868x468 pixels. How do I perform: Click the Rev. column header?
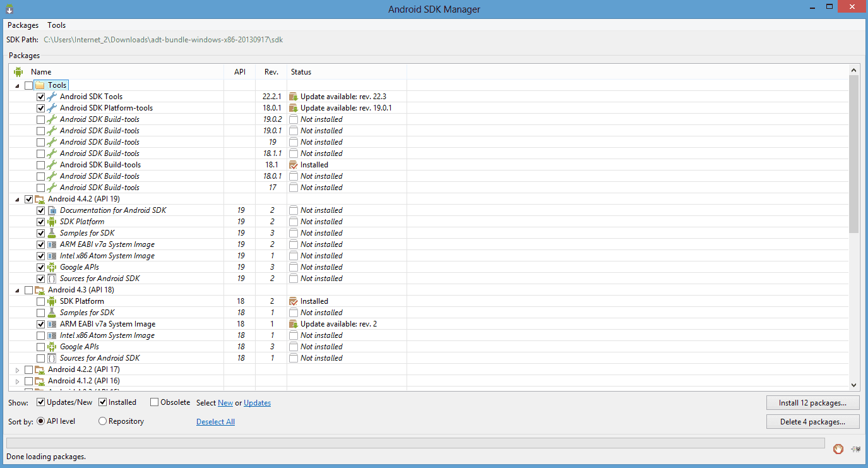(271, 72)
